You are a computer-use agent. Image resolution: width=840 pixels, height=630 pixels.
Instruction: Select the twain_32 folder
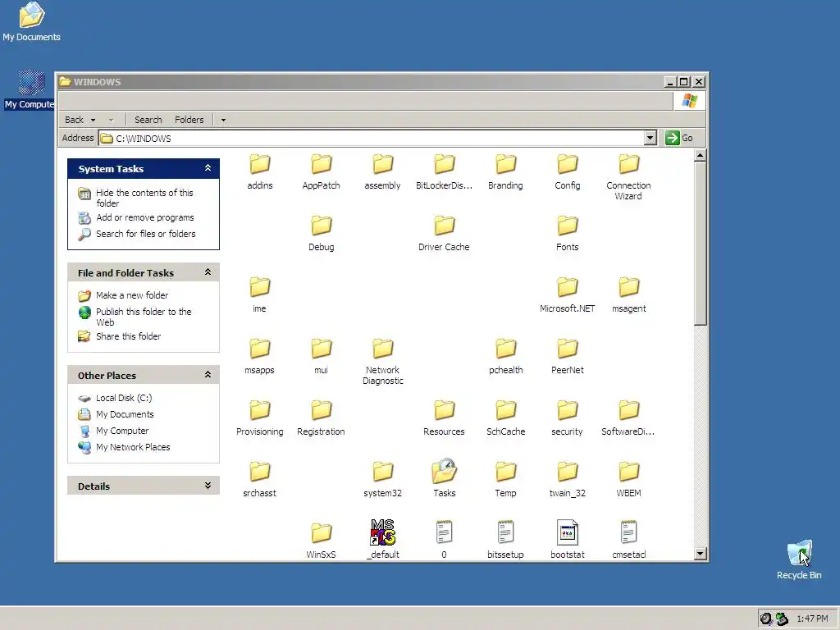tap(568, 479)
